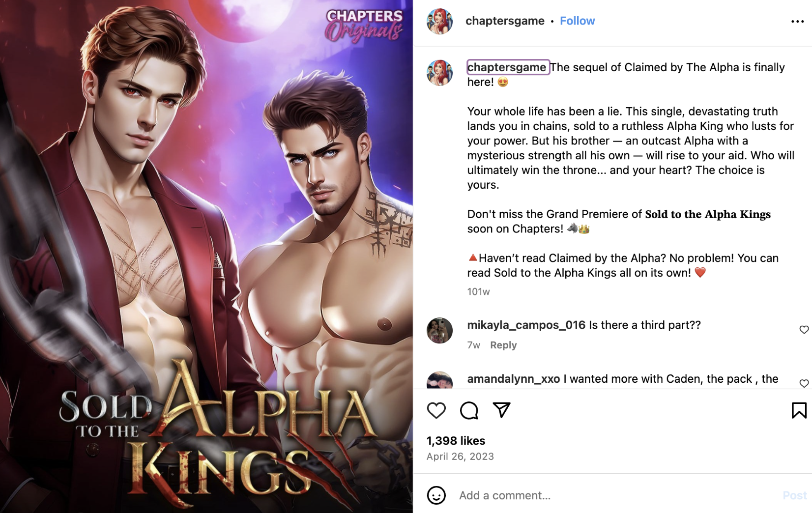Share post via paper plane icon
The image size is (812, 513).
(x=501, y=410)
